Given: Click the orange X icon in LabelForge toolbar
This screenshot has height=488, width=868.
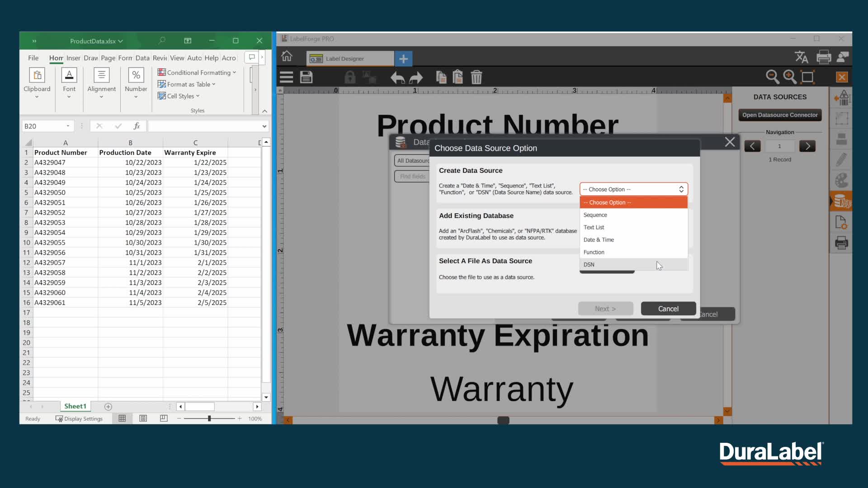Looking at the screenshot, I should tap(842, 77).
